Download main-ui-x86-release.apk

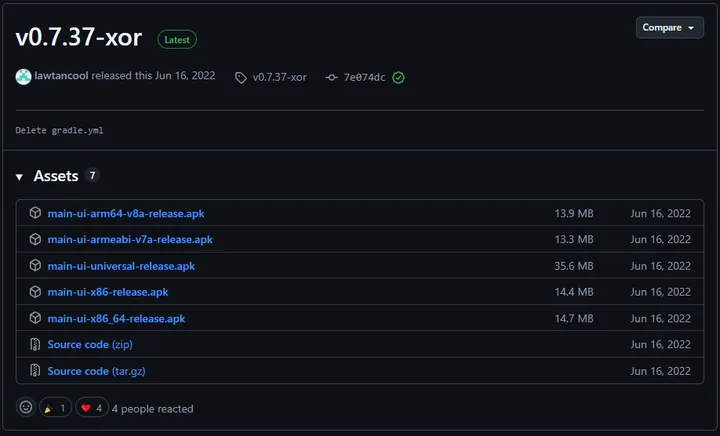pos(108,292)
